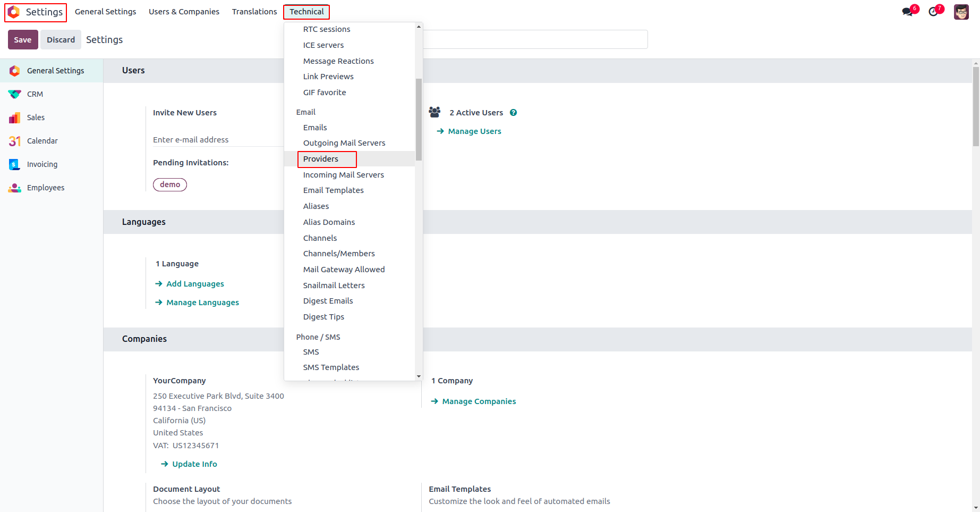Open Sales settings icon in sidebar
The width and height of the screenshot is (980, 512).
[15, 117]
